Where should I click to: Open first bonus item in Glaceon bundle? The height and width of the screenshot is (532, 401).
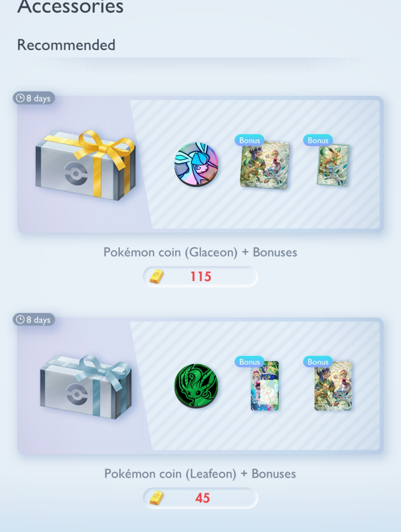click(264, 165)
